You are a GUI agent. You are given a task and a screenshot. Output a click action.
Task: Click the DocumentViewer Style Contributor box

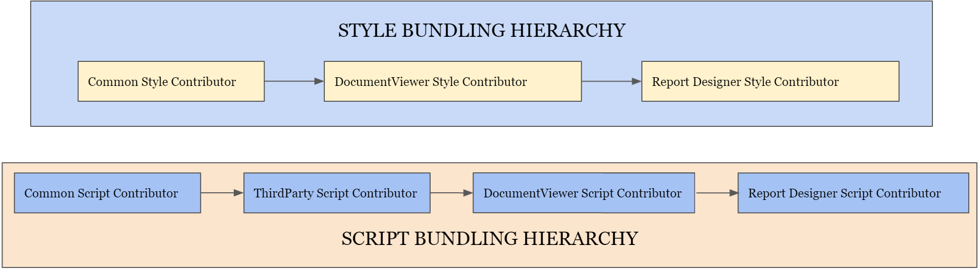tap(452, 82)
